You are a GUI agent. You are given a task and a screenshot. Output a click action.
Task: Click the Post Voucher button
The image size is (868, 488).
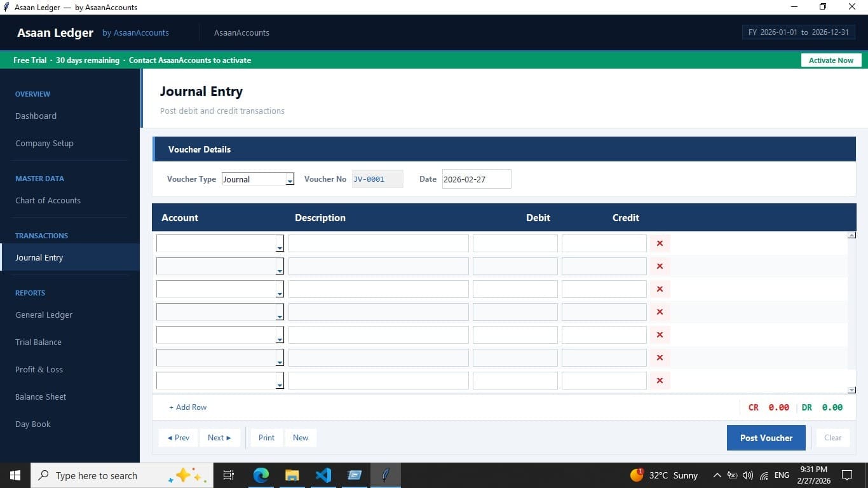[x=766, y=437]
